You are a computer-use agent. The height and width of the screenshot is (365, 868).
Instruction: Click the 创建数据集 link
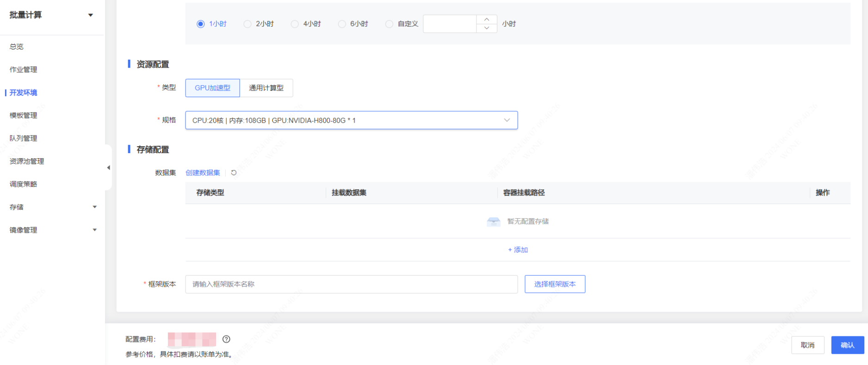203,173
